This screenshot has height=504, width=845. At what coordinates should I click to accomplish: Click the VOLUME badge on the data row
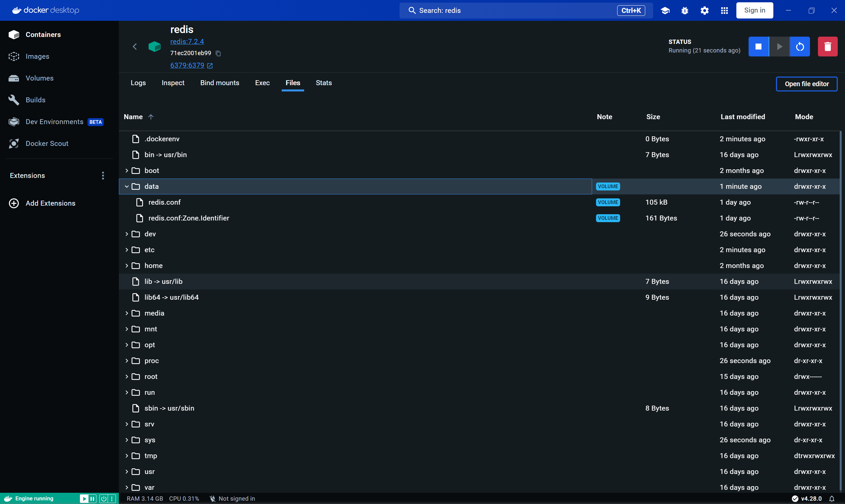(608, 186)
